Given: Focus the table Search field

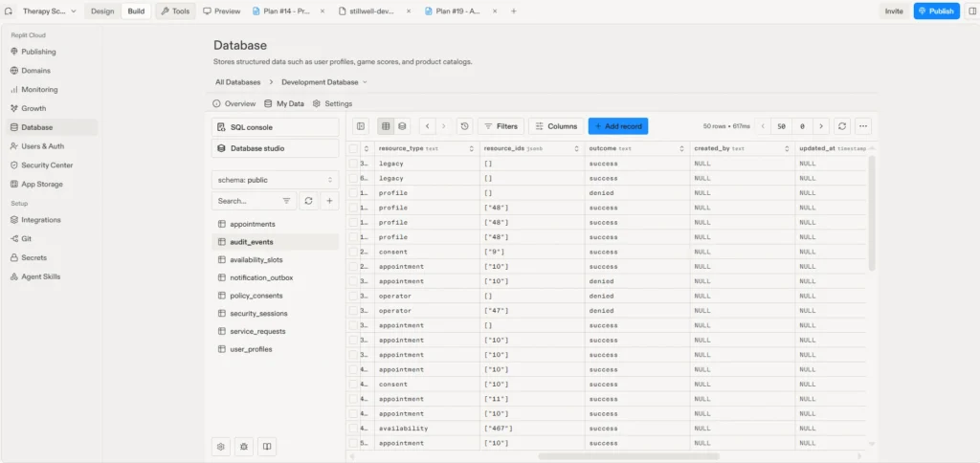Looking at the screenshot, I should pos(245,201).
